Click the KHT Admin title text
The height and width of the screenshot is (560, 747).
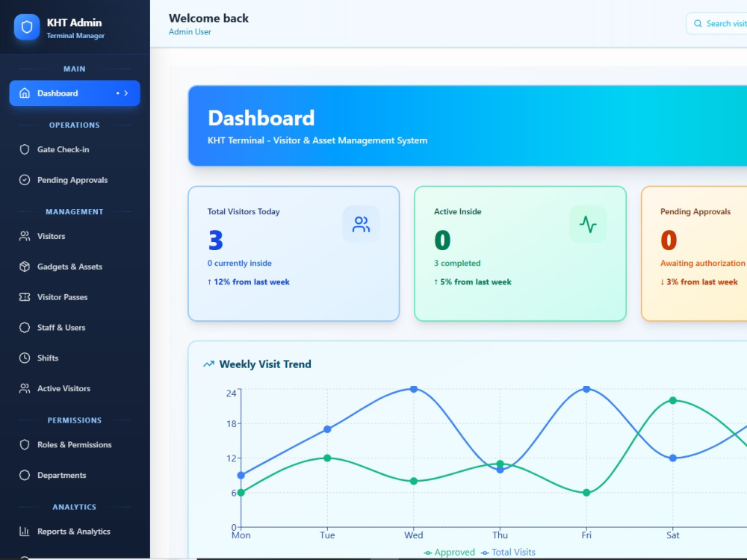tap(74, 22)
